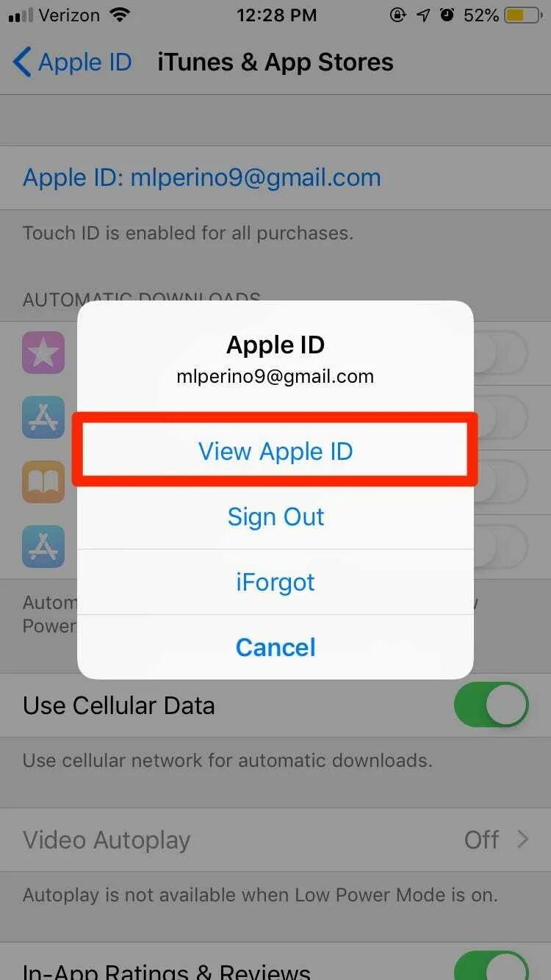Tap the Apple ID email row
Image resolution: width=551 pixels, height=980 pixels.
coord(275,177)
